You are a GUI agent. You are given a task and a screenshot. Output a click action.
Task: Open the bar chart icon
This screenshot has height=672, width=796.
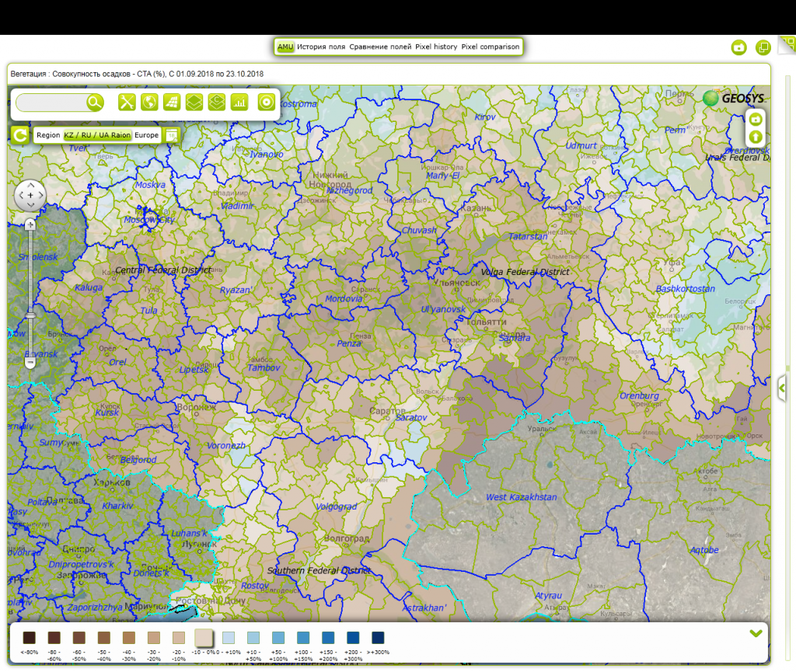point(239,103)
